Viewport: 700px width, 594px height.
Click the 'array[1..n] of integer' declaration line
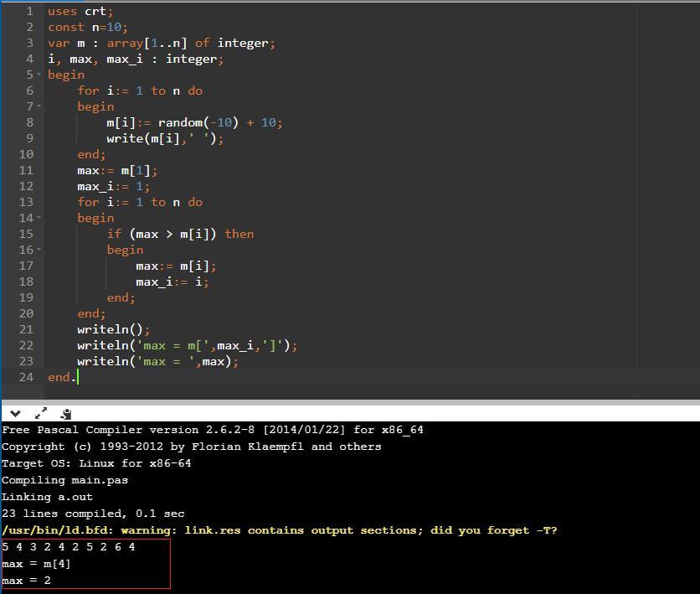[161, 44]
